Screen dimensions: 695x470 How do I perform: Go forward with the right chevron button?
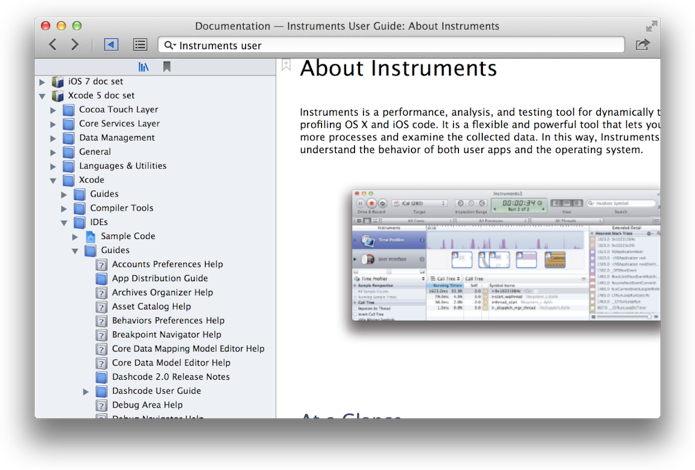point(75,44)
